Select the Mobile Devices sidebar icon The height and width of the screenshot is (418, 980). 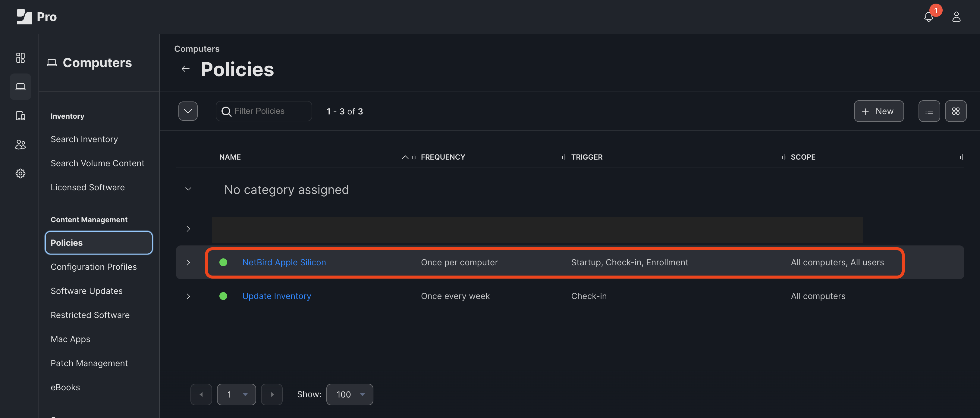(x=20, y=116)
